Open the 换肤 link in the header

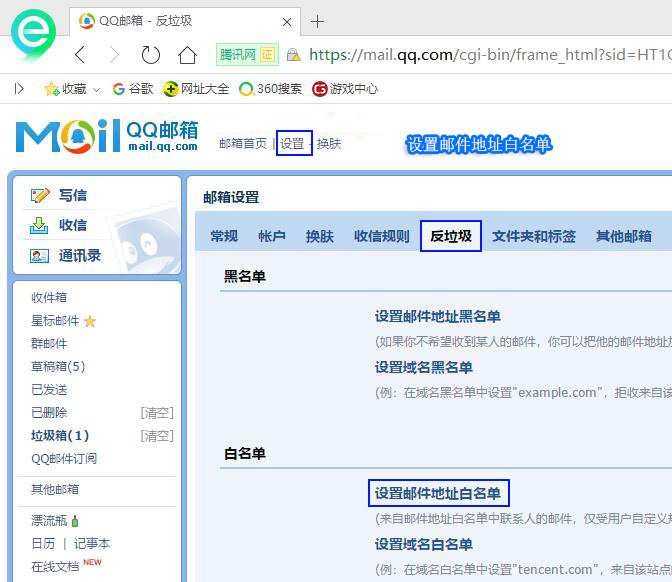[329, 144]
